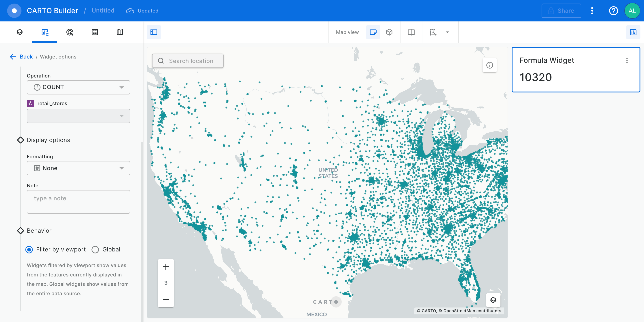Click the map info icon button
644x322 pixels.
(489, 65)
